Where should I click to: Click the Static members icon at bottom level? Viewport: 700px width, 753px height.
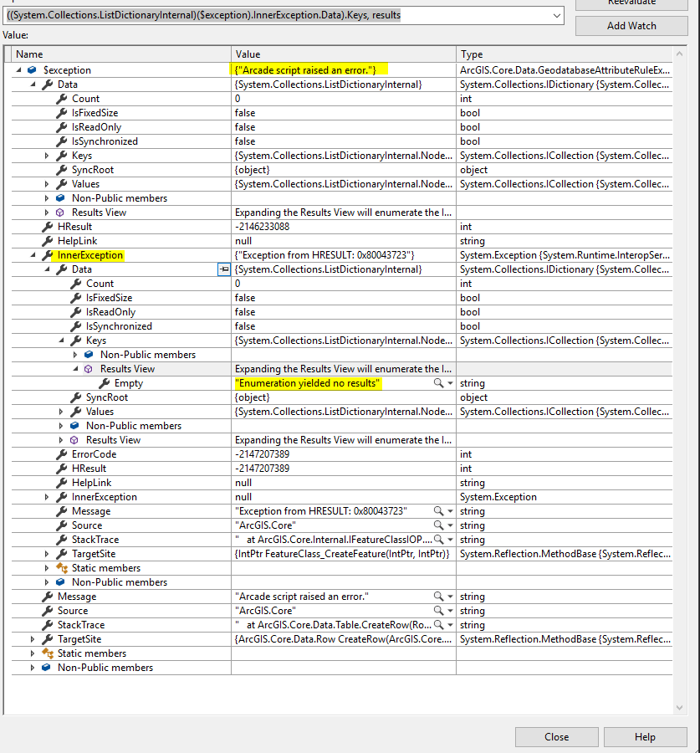(x=48, y=653)
